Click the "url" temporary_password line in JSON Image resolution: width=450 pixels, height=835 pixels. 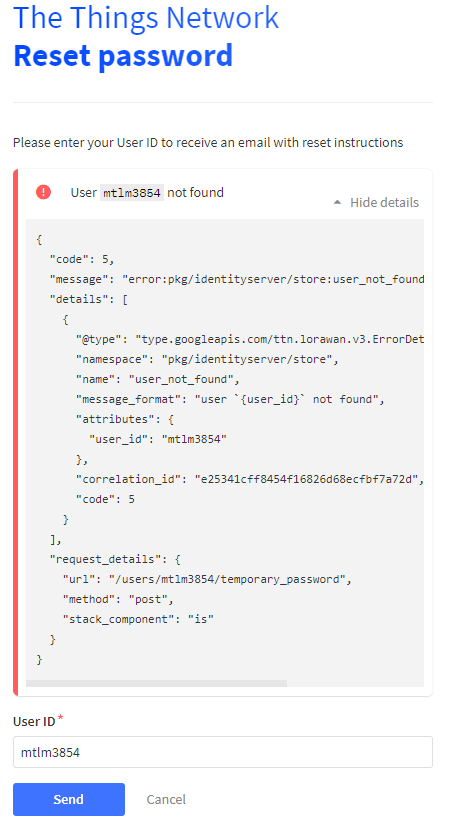[207, 579]
